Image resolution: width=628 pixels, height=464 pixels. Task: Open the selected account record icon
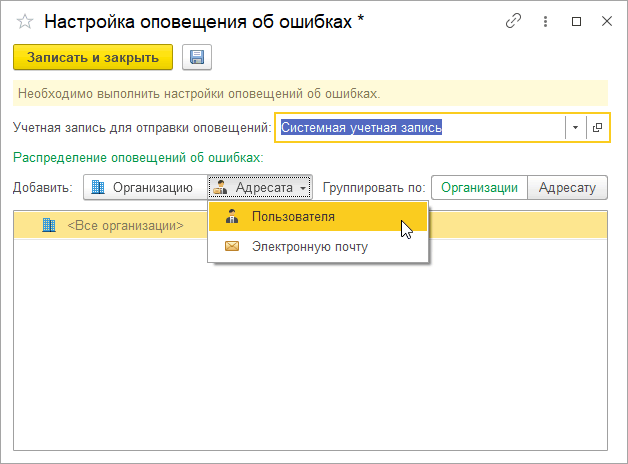pyautogui.click(x=597, y=128)
